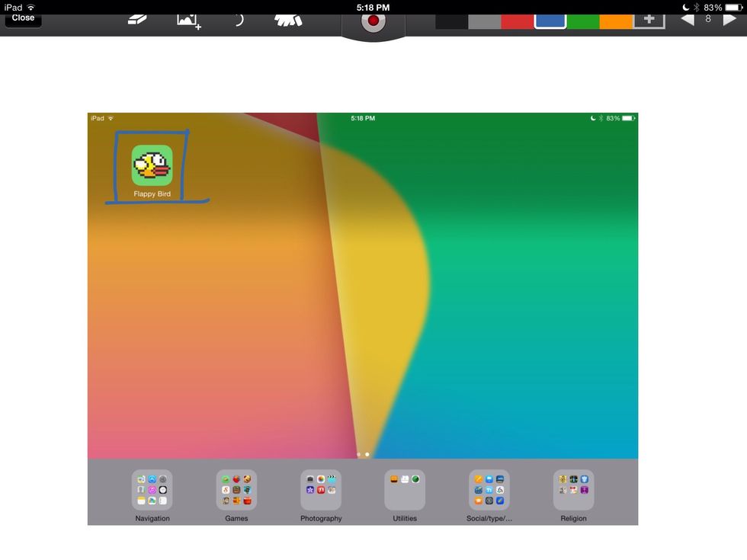Viewport: 747px width, 560px height.
Task: Select the orange color swatch
Action: coord(616,21)
